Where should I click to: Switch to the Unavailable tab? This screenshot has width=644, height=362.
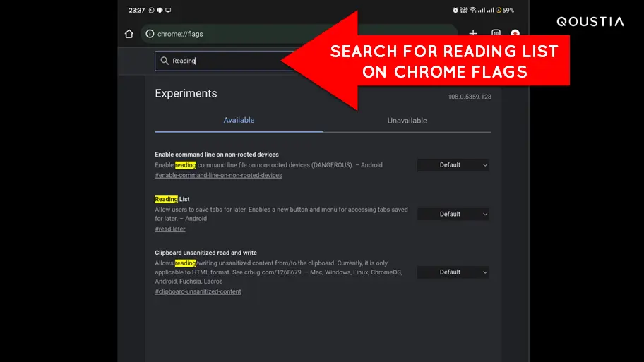[407, 121]
